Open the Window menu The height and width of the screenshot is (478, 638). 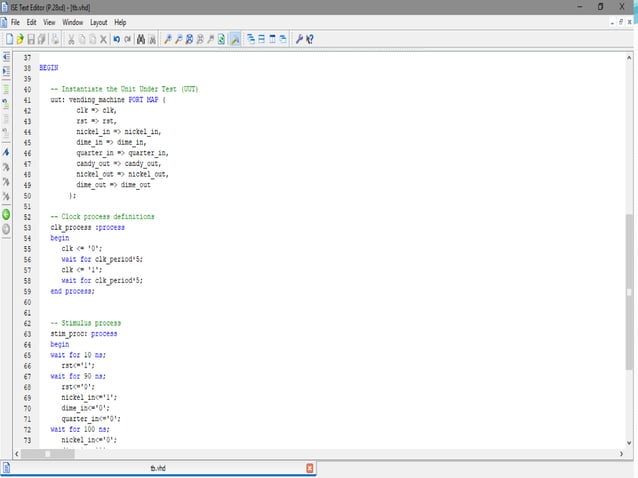[73, 22]
